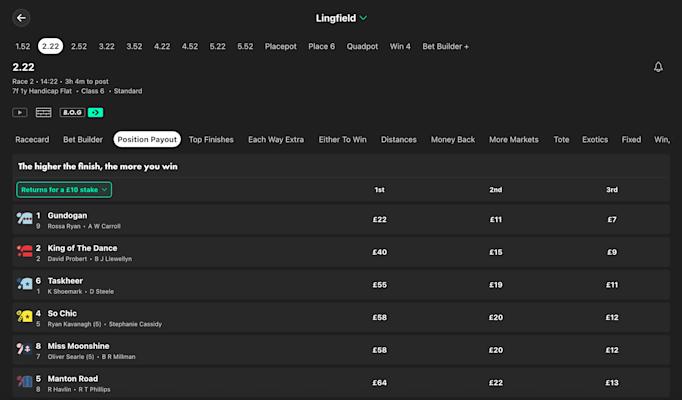This screenshot has height=400, width=682.
Task: Select the 3.52 race time
Action: (134, 46)
